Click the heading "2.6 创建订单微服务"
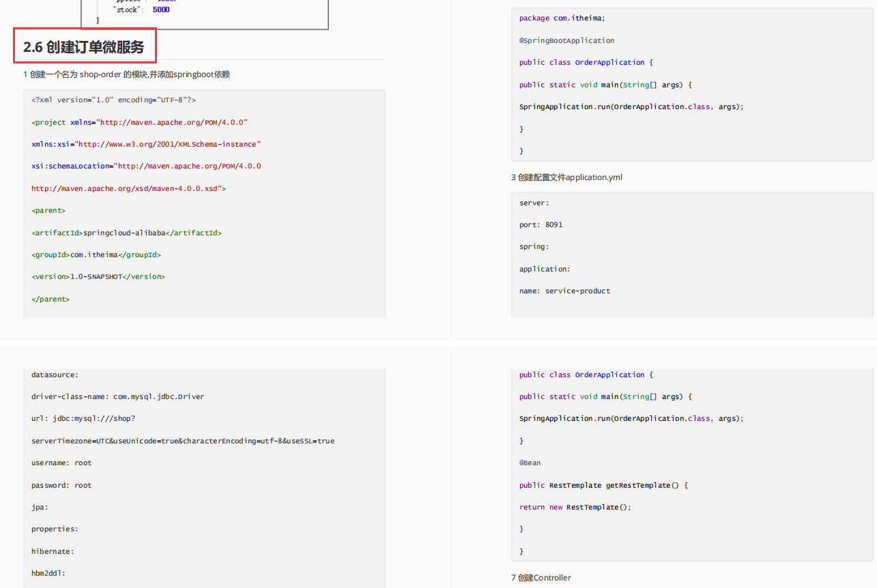This screenshot has height=588, width=877. coord(84,47)
